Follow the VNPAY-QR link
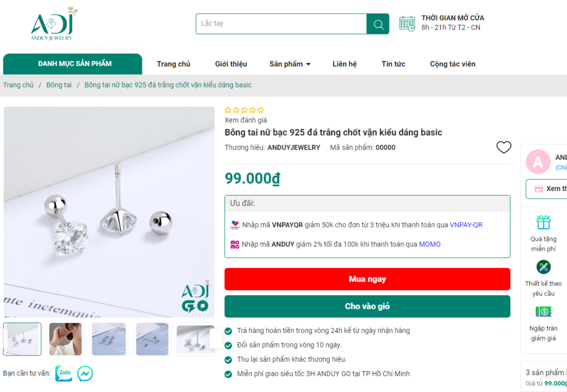The height and width of the screenshot is (392, 567). pyautogui.click(x=466, y=225)
